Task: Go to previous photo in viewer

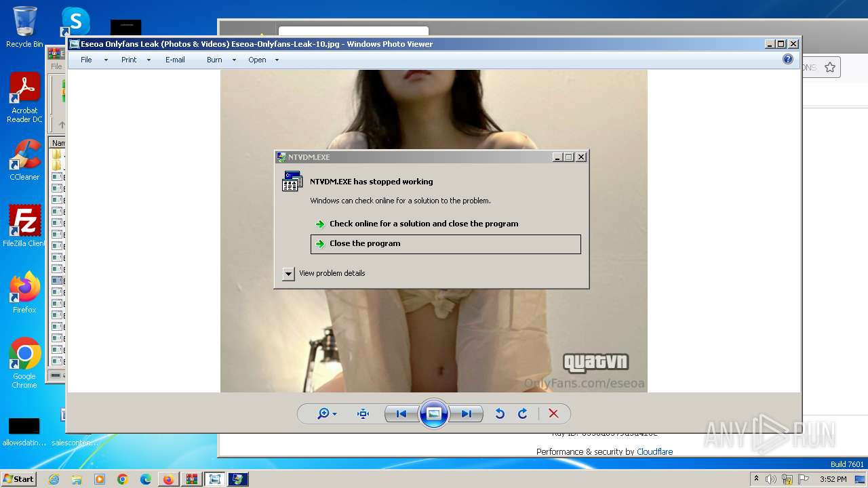Action: tap(401, 413)
